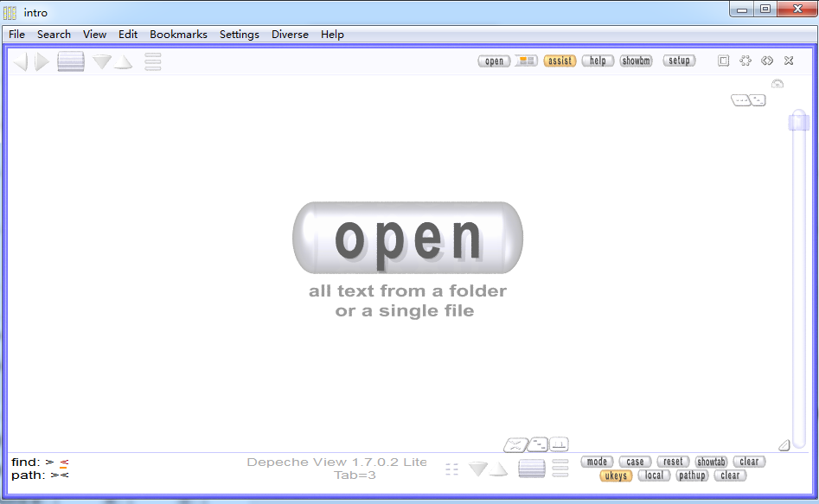This screenshot has width=819, height=504.
Task: Click the right arrow navigation icon
Action: (x=42, y=61)
